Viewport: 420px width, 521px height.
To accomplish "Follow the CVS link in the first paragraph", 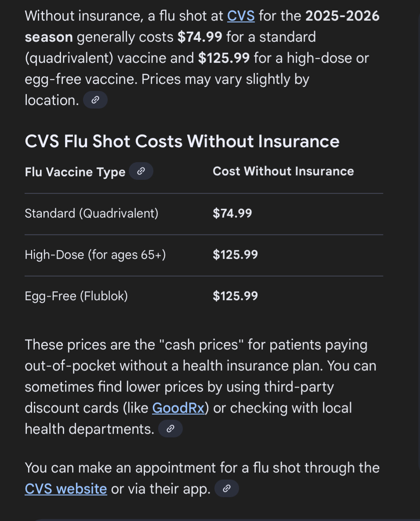I will 241,16.
